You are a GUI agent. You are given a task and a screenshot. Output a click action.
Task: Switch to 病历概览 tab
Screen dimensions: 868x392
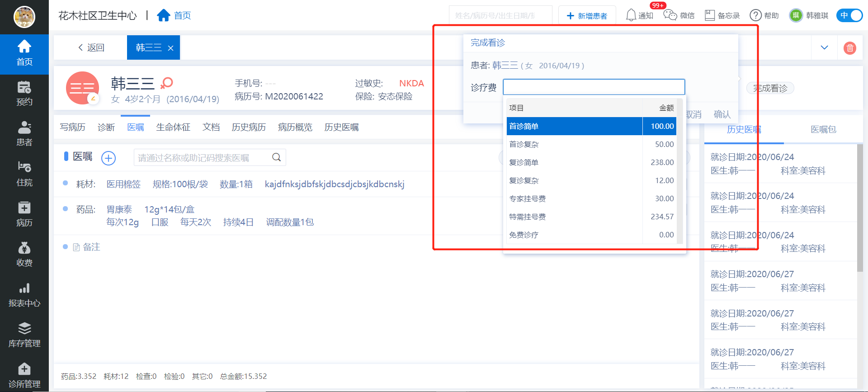(295, 127)
